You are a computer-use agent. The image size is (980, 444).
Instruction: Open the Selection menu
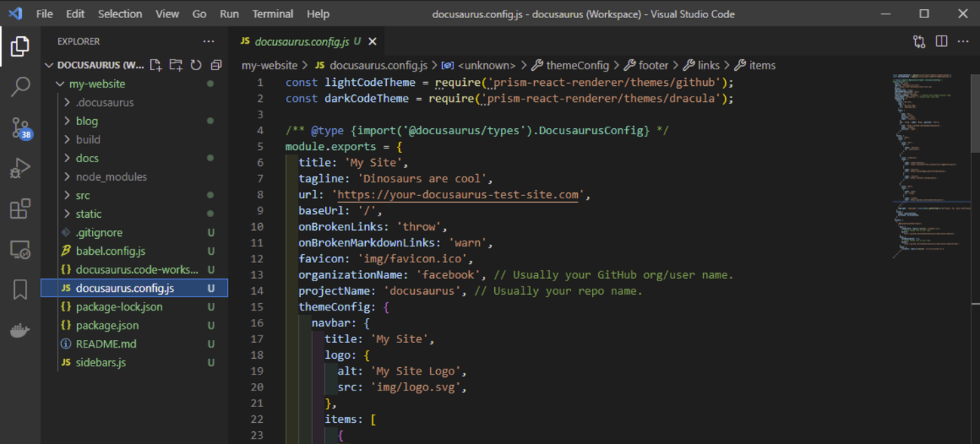(119, 14)
